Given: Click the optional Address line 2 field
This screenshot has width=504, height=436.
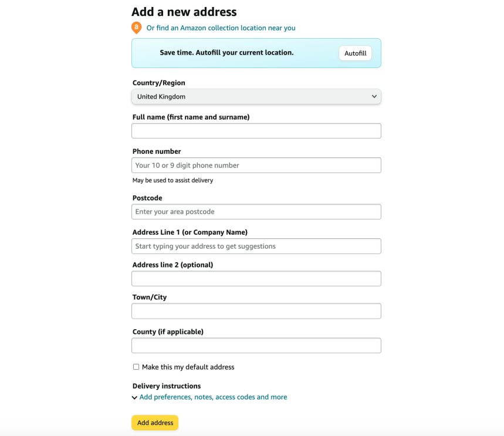Looking at the screenshot, I should (x=256, y=278).
